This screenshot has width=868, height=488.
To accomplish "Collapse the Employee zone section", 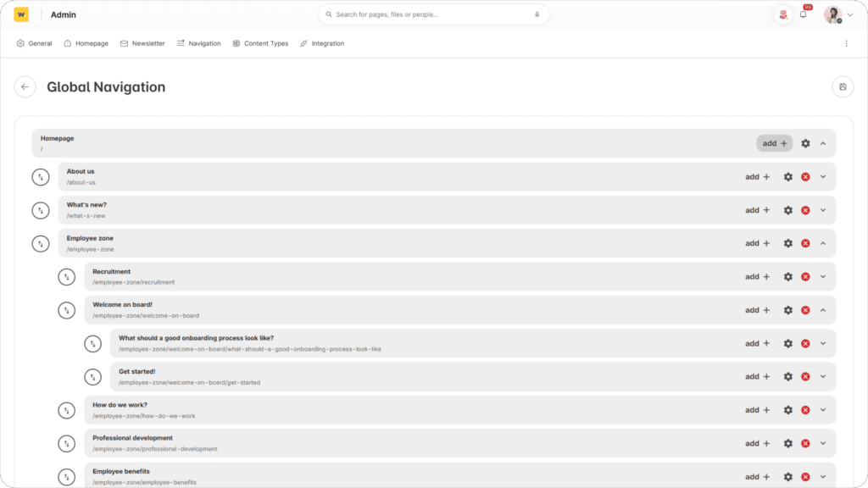I will (822, 243).
